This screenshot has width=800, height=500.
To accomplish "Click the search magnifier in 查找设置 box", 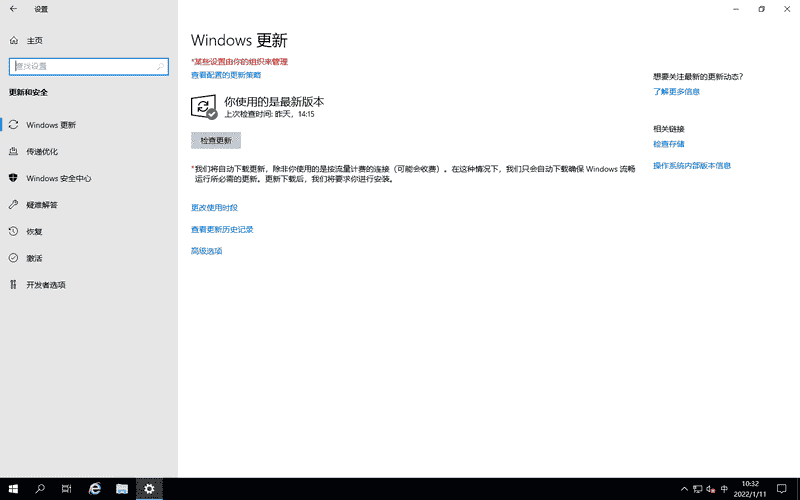I will pyautogui.click(x=160, y=66).
